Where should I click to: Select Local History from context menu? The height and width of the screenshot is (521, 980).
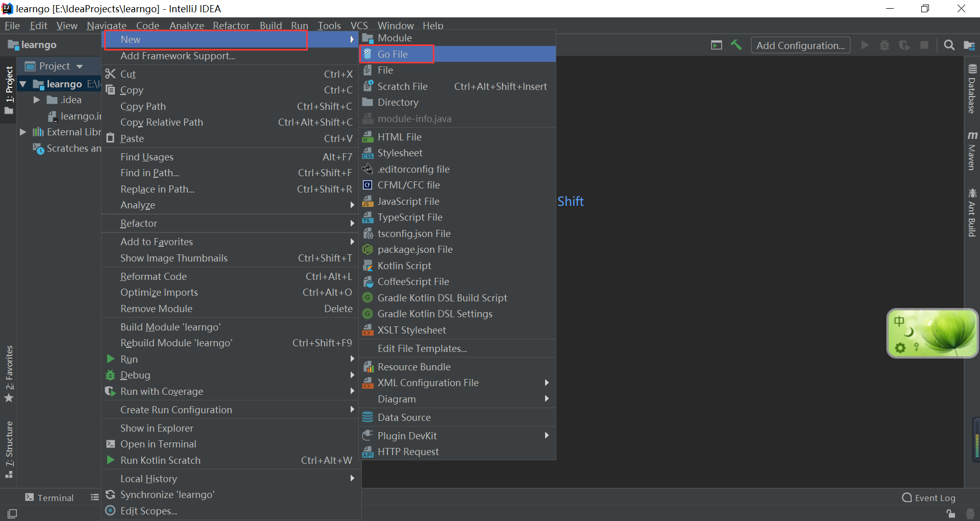tap(231, 479)
